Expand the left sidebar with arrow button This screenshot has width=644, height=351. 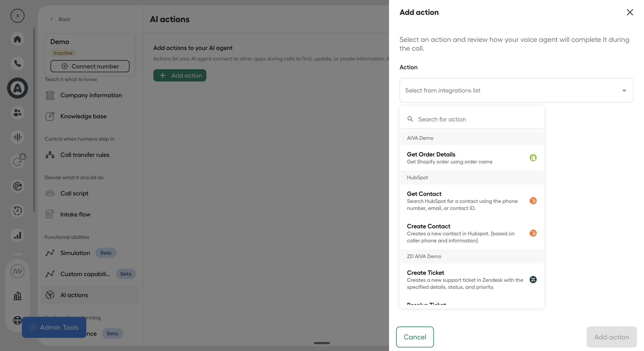click(x=17, y=16)
